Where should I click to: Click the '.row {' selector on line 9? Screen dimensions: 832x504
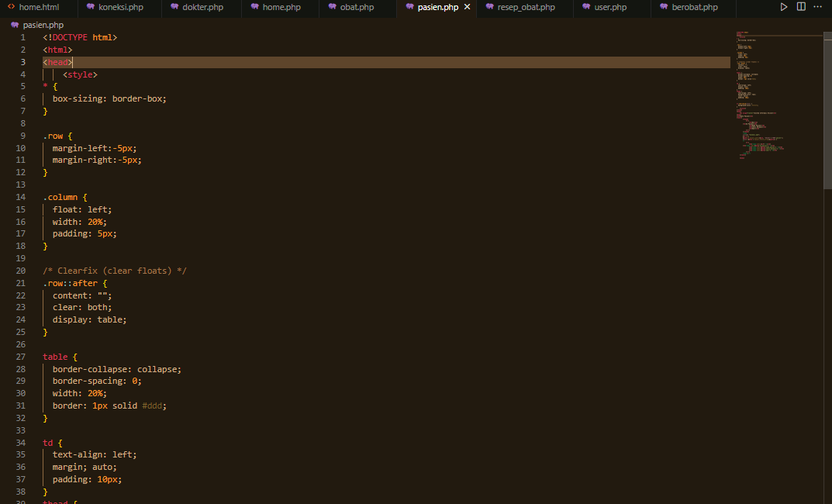57,136
